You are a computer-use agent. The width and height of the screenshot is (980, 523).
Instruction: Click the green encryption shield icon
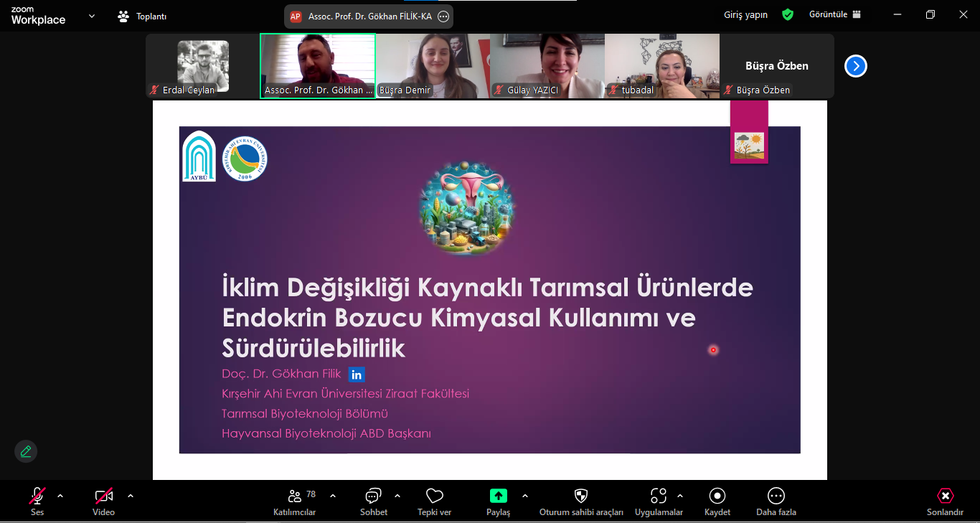(788, 14)
